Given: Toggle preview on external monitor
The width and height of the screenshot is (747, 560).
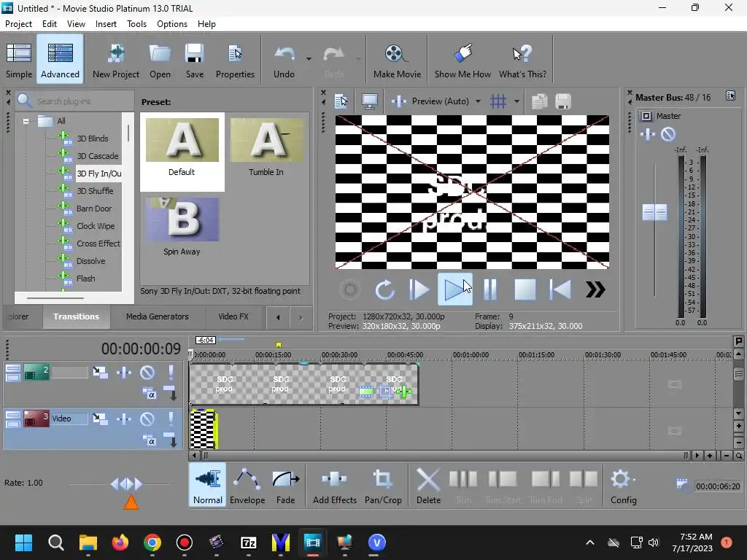Looking at the screenshot, I should pos(370,101).
